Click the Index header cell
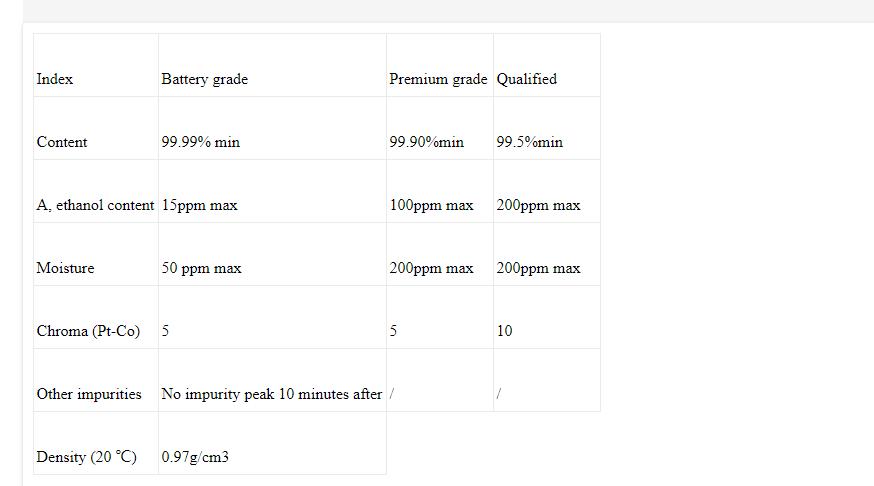 coord(55,79)
